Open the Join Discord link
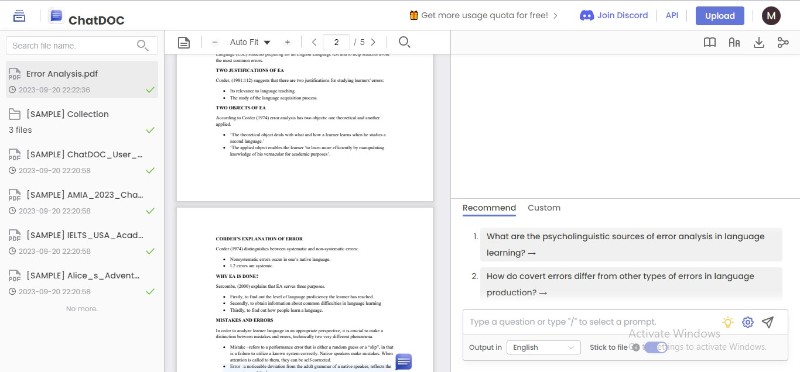 coord(614,15)
